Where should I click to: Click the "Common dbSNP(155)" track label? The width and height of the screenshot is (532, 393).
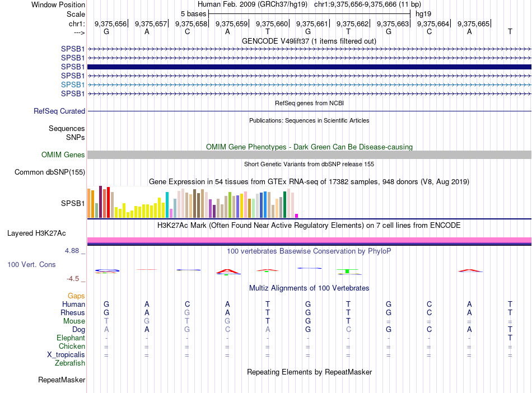click(x=49, y=172)
